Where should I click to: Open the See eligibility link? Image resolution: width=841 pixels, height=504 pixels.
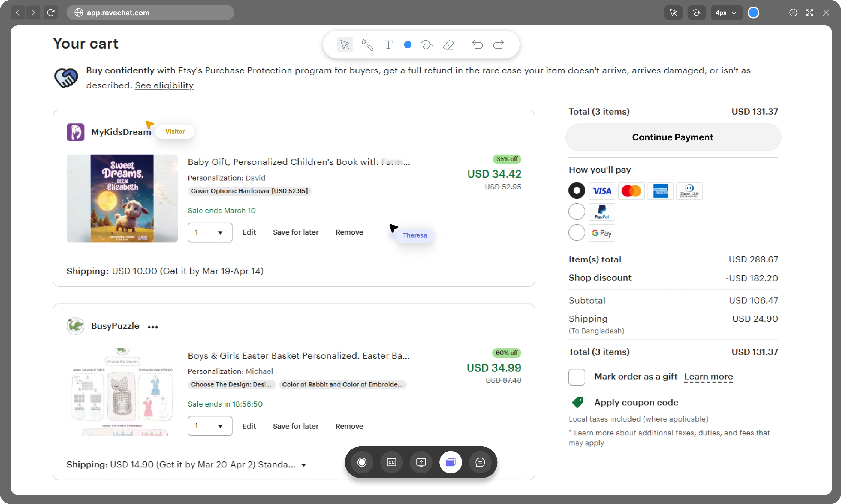coord(164,85)
